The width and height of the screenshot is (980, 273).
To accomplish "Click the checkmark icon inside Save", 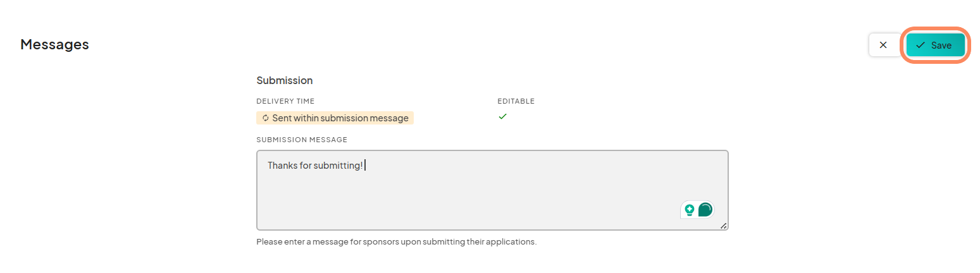I will point(921,45).
